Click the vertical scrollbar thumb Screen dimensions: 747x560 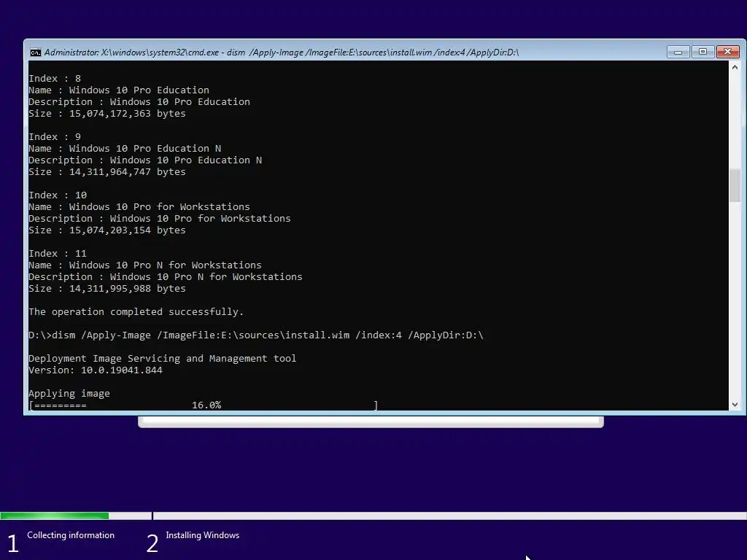735,185
